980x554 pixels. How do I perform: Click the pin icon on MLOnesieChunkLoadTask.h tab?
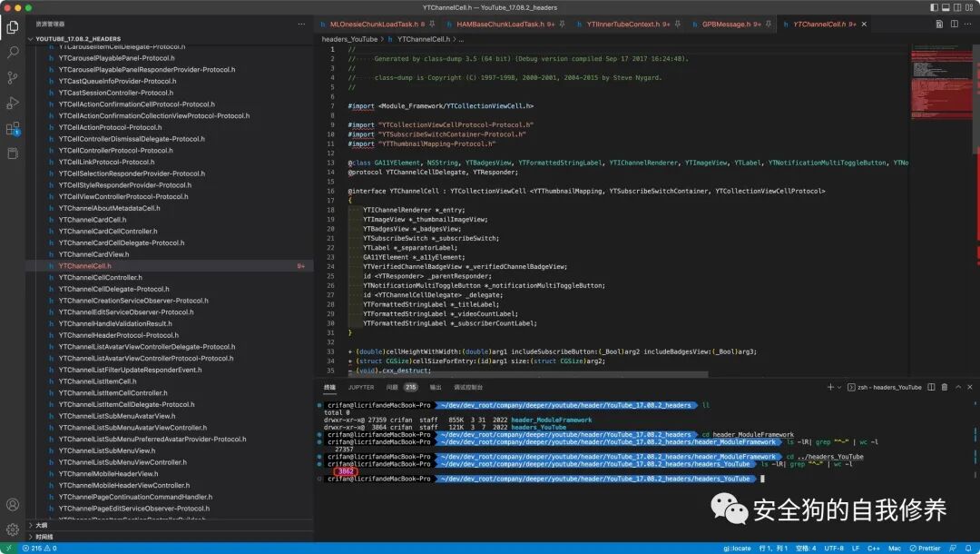click(432, 24)
